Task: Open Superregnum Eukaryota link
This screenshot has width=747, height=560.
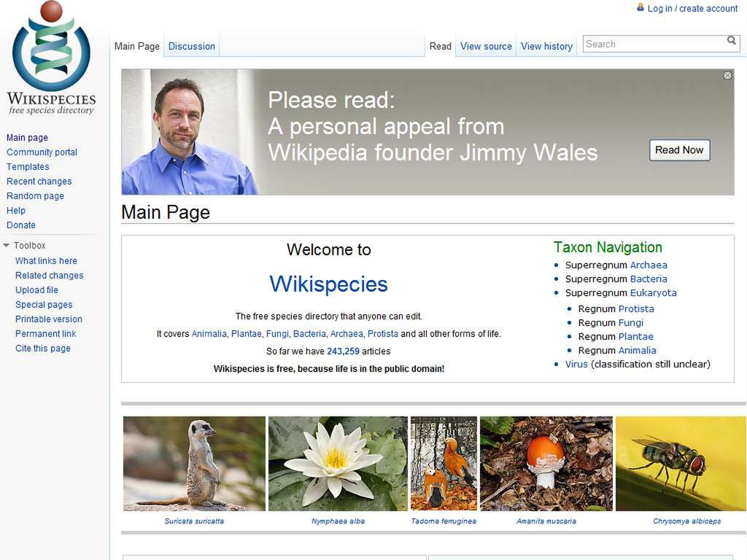Action: click(x=653, y=293)
